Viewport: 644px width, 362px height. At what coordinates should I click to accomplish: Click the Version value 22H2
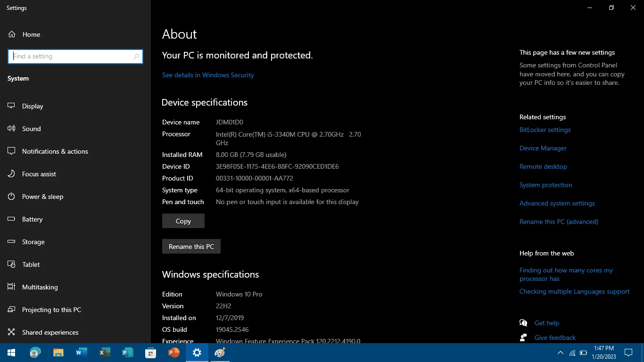click(x=223, y=306)
